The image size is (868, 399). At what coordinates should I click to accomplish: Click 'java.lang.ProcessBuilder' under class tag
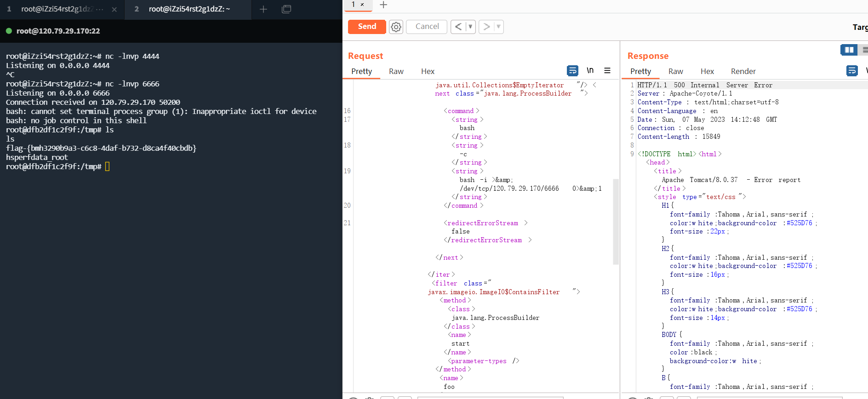pyautogui.click(x=495, y=318)
